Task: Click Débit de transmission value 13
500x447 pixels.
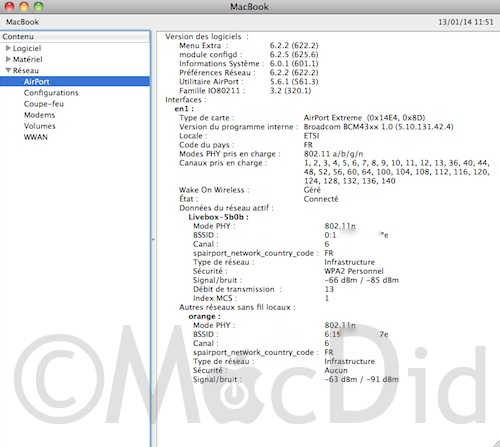Action: 329,289
